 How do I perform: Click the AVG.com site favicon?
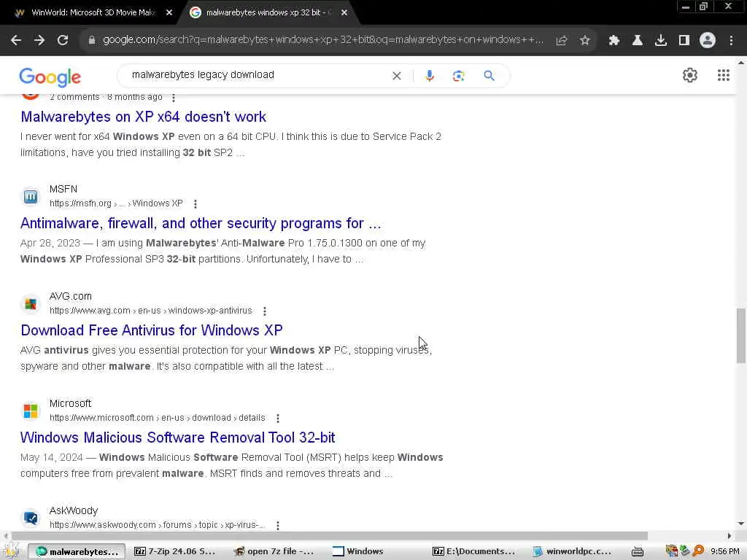click(31, 303)
